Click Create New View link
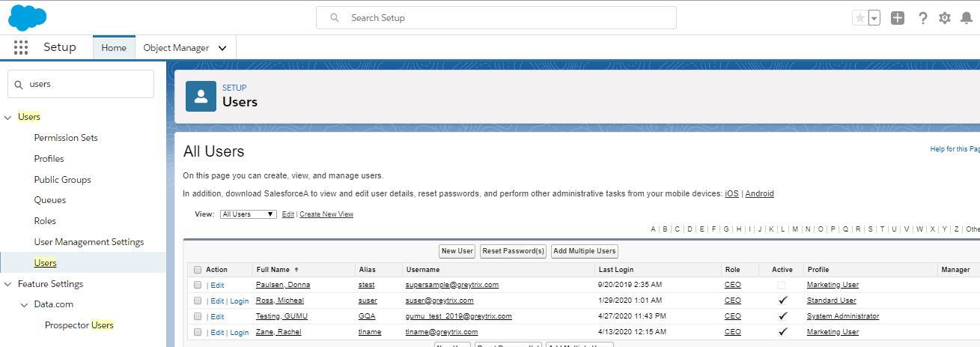Screen dimensions: 980x347 (x=326, y=214)
